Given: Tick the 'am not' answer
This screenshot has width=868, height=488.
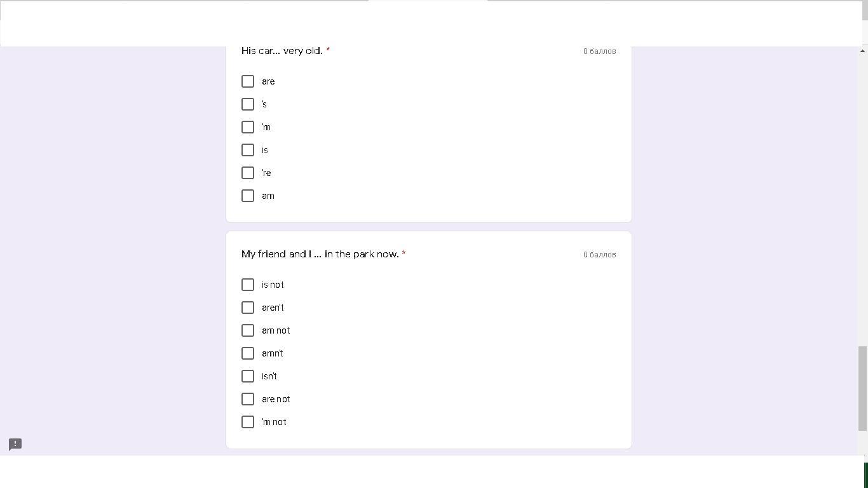Looking at the screenshot, I should 248,330.
